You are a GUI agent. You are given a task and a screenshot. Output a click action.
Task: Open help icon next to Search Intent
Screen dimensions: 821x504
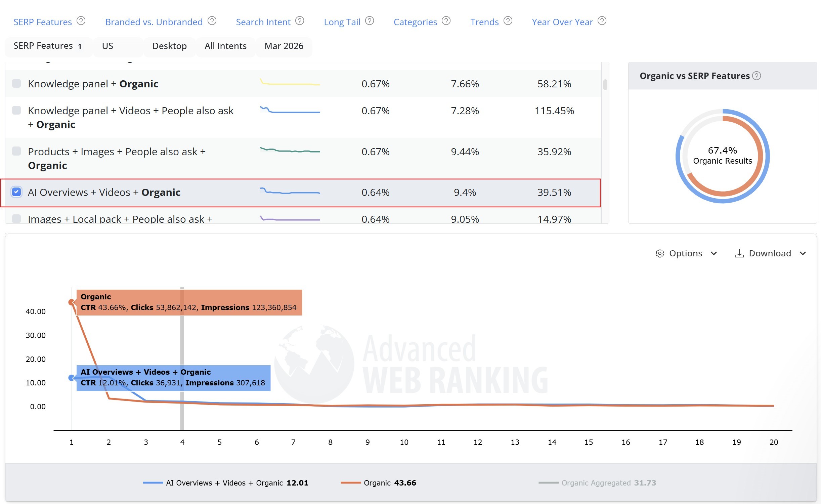[300, 21]
